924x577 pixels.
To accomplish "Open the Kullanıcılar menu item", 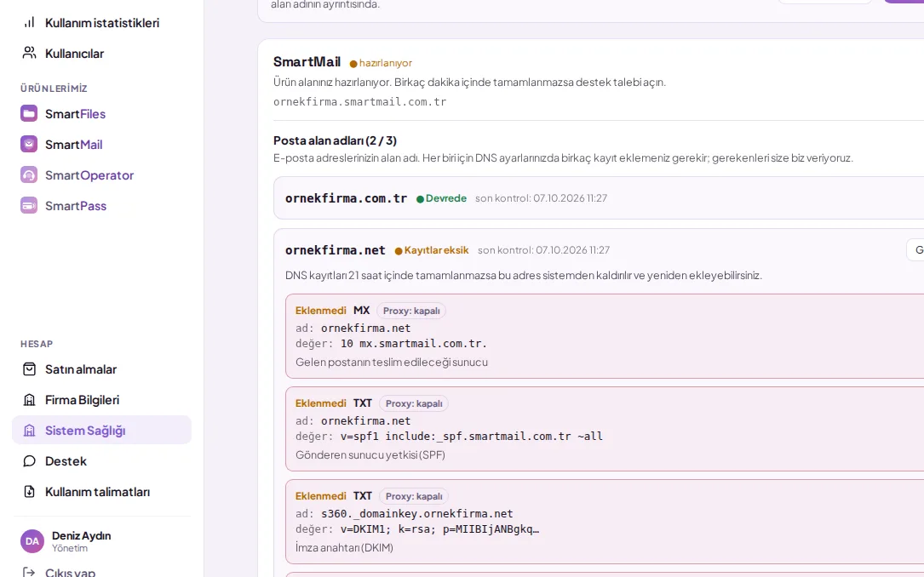I will (101, 53).
